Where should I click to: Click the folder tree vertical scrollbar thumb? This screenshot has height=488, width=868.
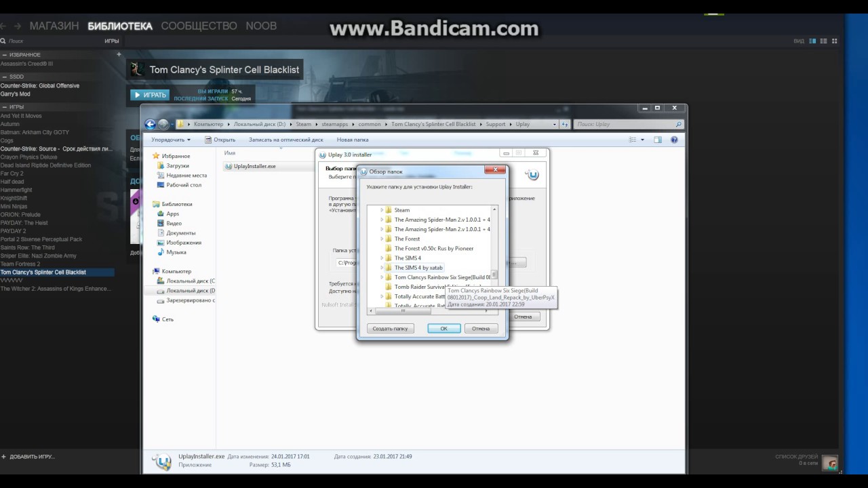click(494, 274)
